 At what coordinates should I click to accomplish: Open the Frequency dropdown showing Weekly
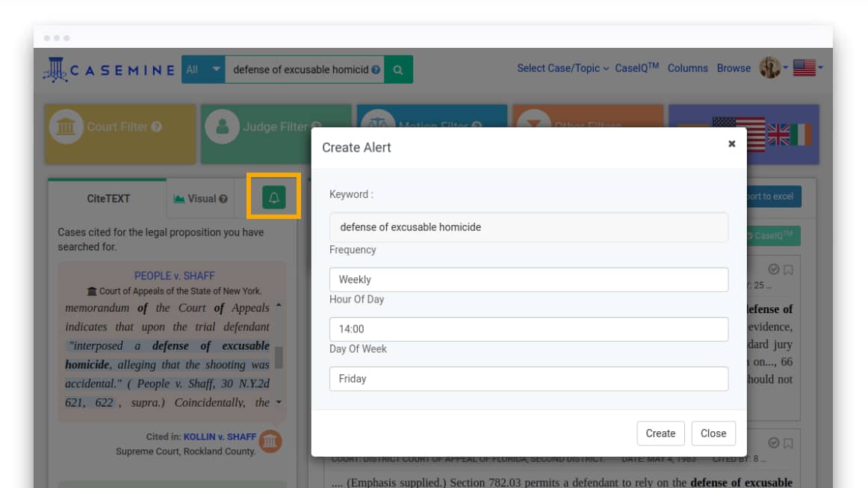(528, 279)
